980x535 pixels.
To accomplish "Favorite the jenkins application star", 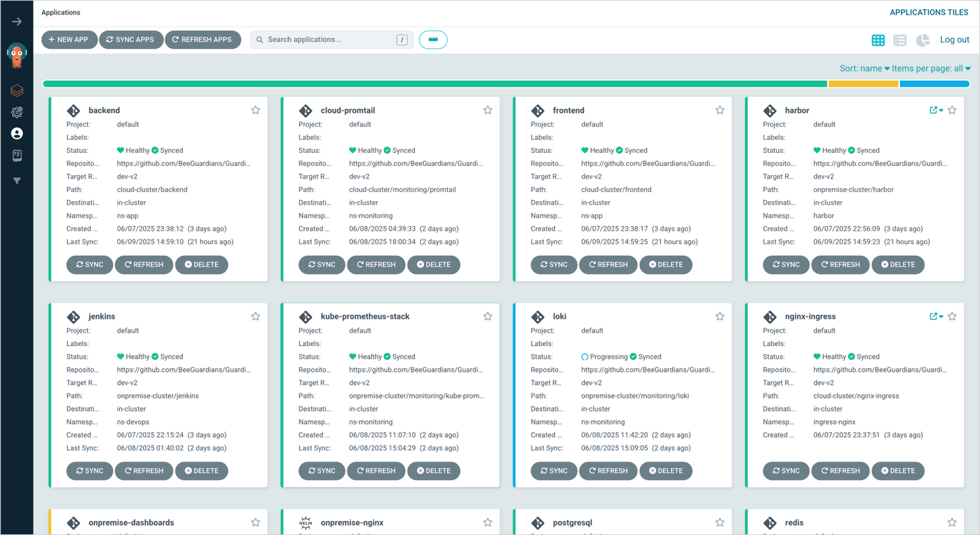I will tap(256, 317).
